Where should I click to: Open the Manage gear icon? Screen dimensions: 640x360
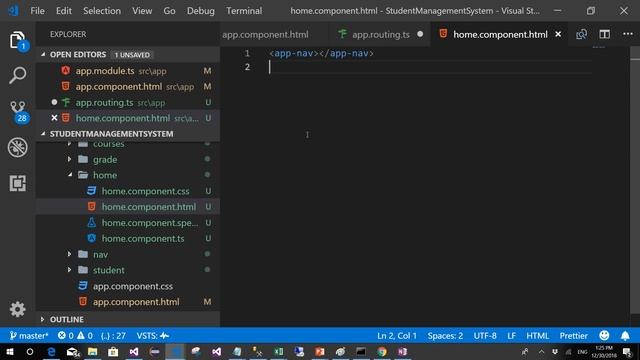(x=18, y=309)
